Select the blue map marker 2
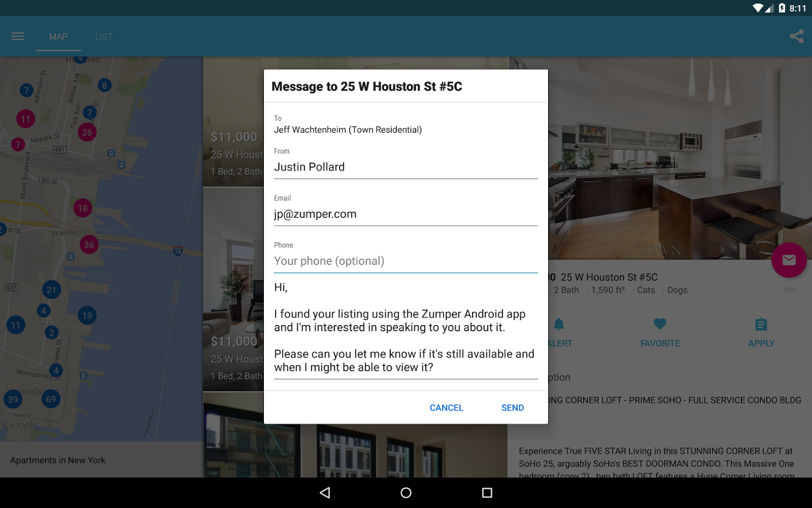The image size is (812, 508). [x=51, y=332]
